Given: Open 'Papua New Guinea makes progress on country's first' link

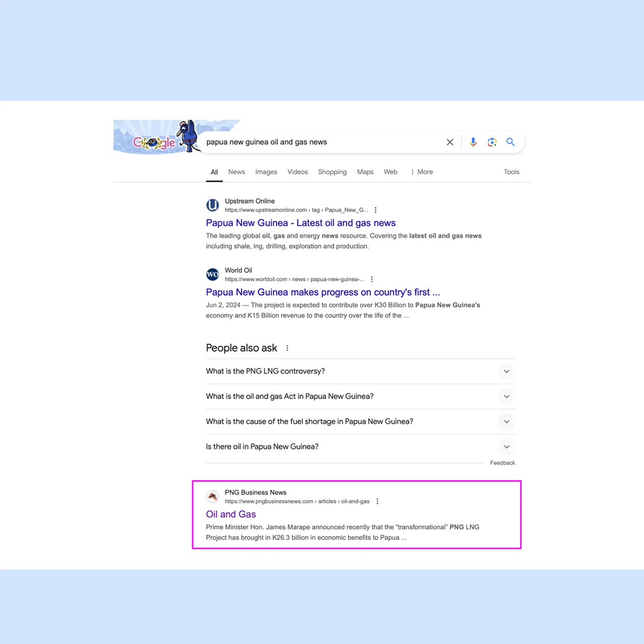Looking at the screenshot, I should point(323,292).
